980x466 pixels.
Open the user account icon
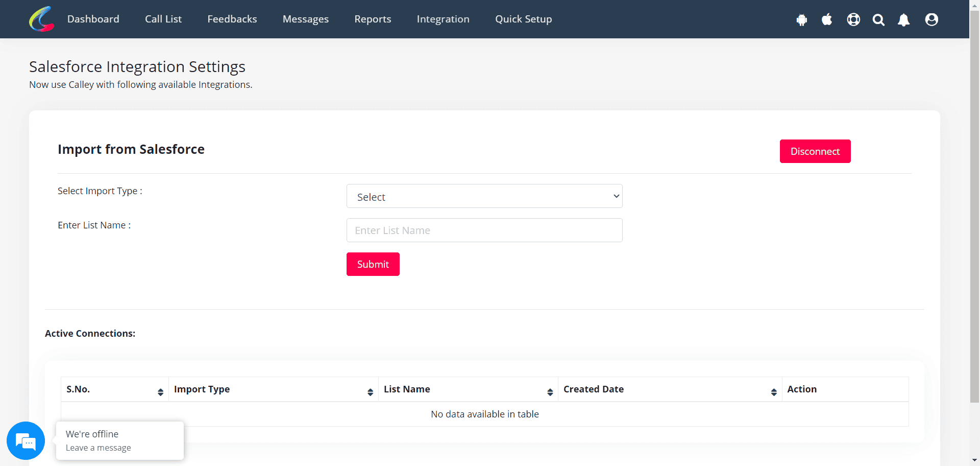(932, 19)
